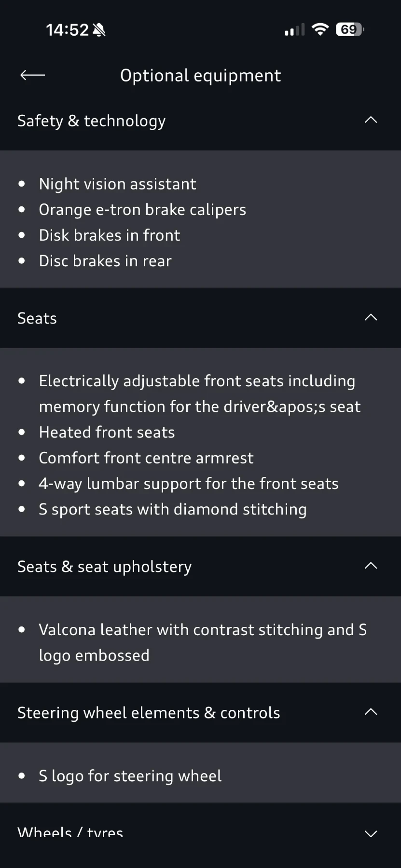Select the S sport seats with diamond stitching item

pyautogui.click(x=173, y=509)
